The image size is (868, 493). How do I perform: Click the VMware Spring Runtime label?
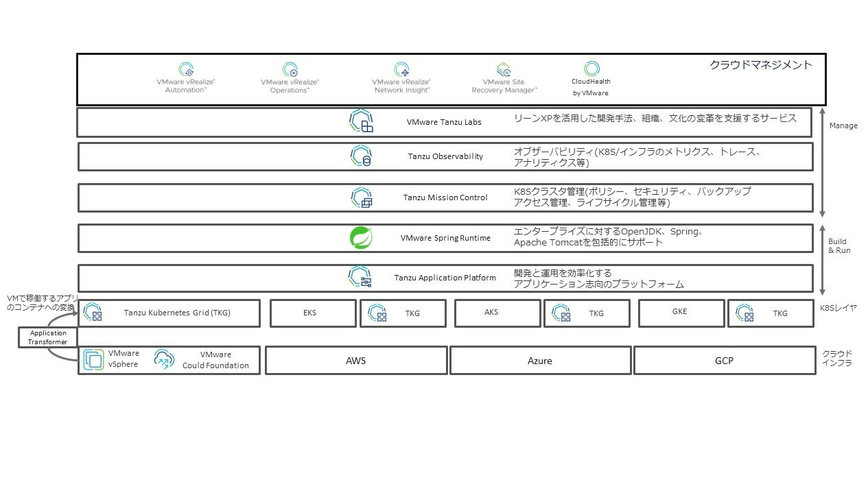[445, 238]
